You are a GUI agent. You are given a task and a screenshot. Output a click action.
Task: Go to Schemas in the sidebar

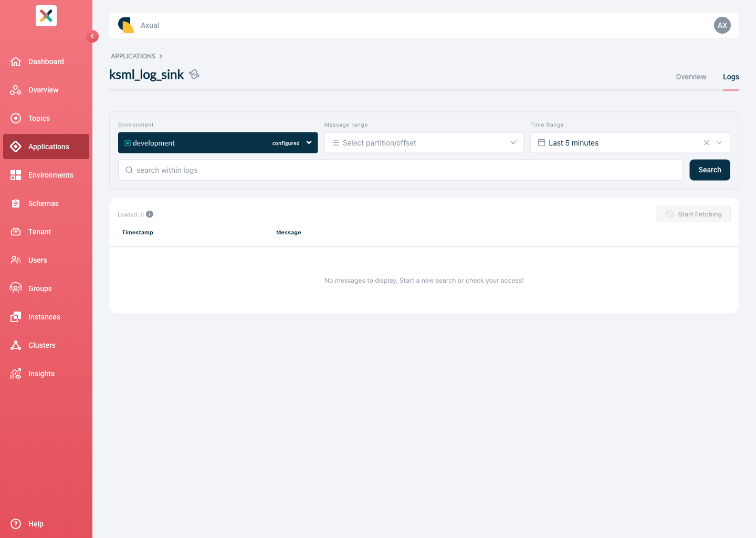pos(46,203)
